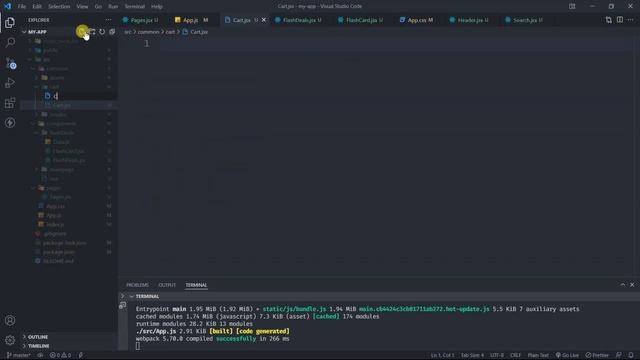The width and height of the screenshot is (640, 360).
Task: Collapse the TERMINAL group chevron
Action: 131,296
